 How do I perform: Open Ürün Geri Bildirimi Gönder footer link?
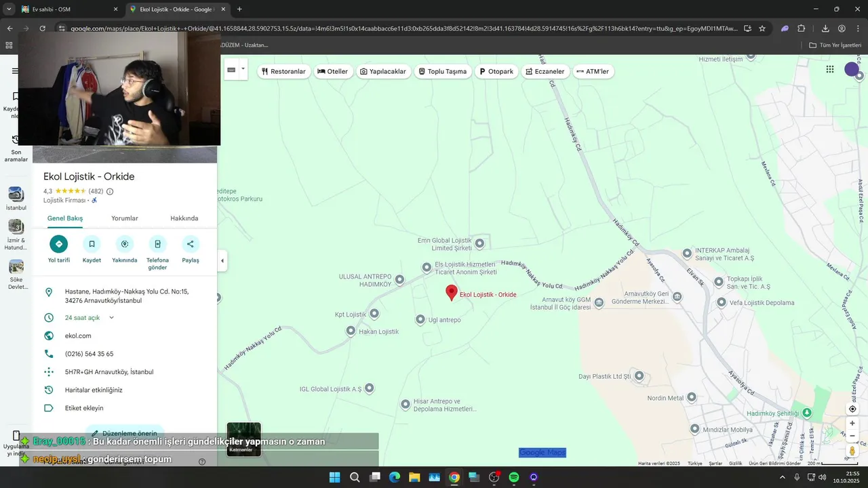(774, 464)
